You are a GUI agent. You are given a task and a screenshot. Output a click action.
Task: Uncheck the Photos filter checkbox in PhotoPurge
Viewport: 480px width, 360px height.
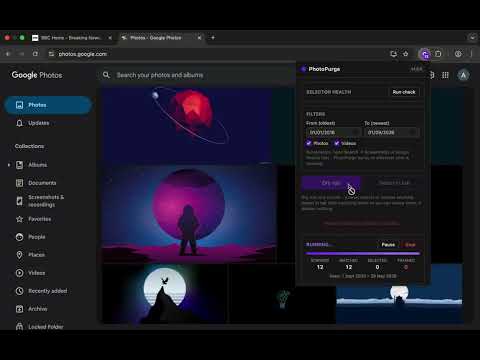point(309,143)
